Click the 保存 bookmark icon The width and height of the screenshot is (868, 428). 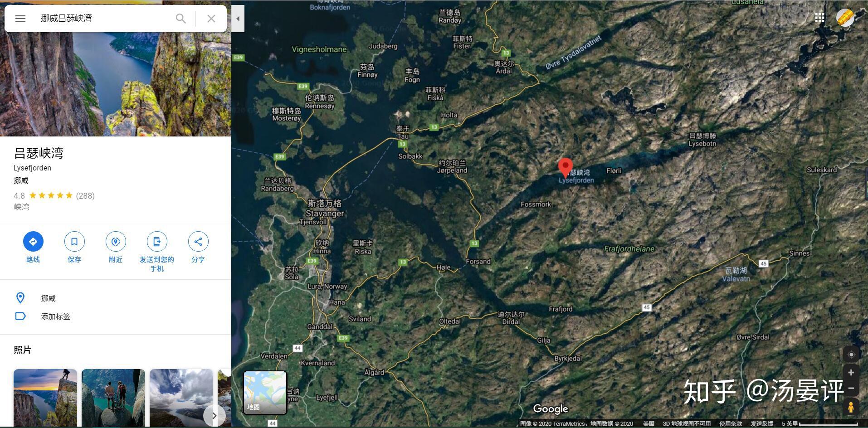coord(74,242)
